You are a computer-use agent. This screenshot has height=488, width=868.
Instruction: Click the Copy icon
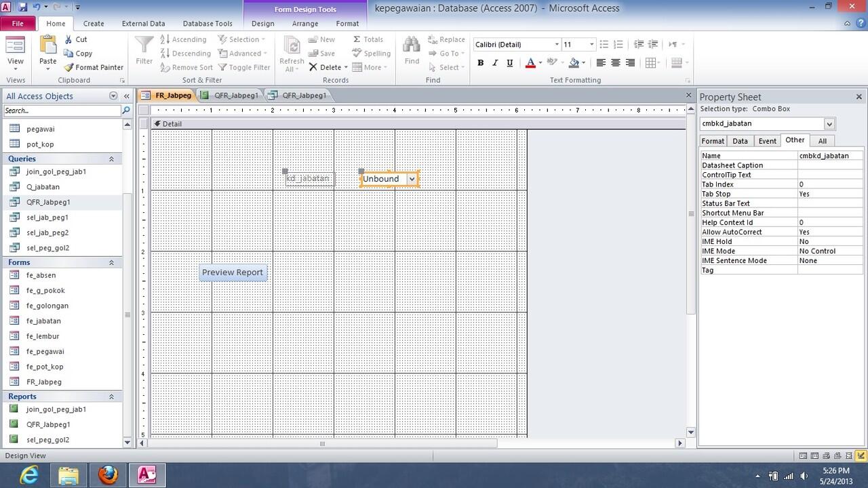(x=69, y=54)
